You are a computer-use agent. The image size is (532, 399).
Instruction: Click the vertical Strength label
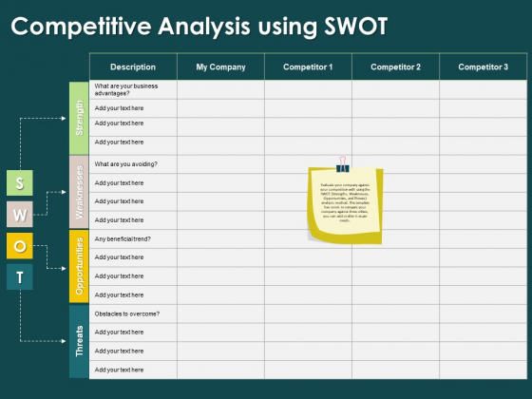[79, 119]
